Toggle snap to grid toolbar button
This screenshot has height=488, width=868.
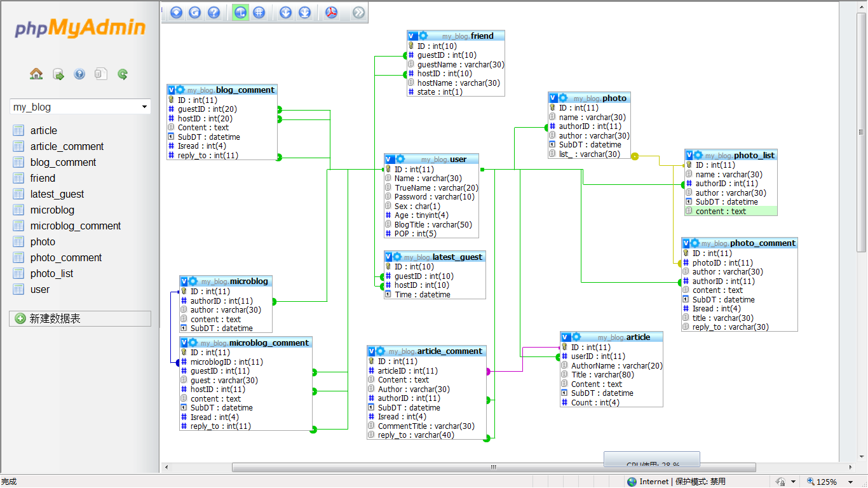click(259, 12)
